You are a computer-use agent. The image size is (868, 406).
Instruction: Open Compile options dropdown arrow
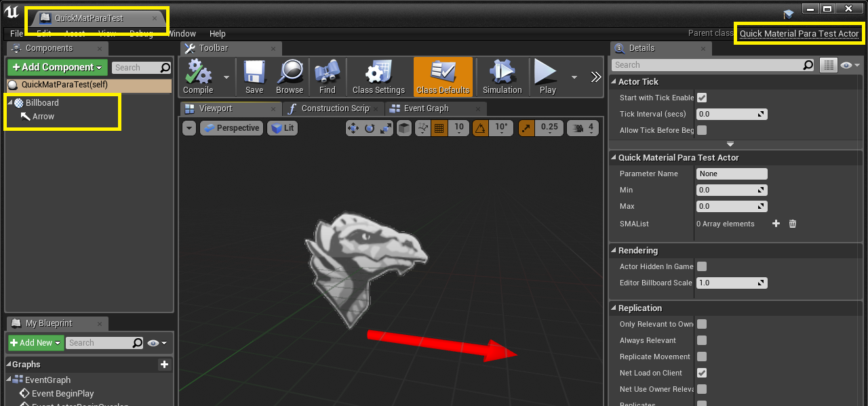226,77
